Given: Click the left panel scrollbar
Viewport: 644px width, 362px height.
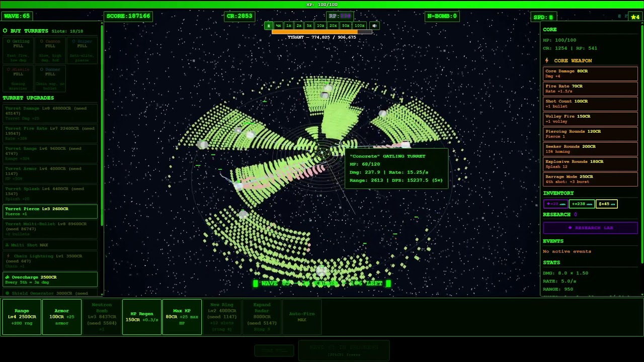Looking at the screenshot, I should click(102, 126).
